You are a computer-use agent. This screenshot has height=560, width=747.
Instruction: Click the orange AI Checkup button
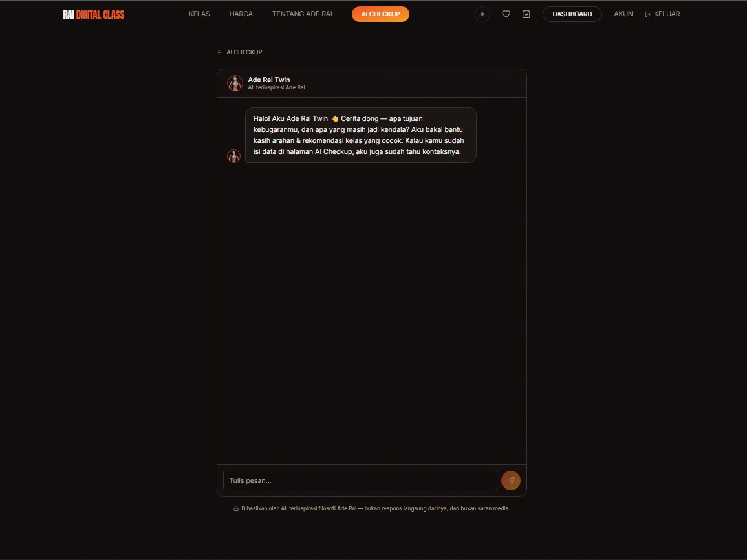coord(380,14)
